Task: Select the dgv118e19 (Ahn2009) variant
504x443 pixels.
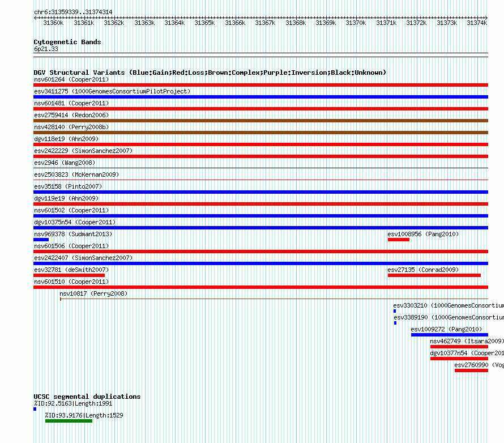Action: click(x=66, y=139)
